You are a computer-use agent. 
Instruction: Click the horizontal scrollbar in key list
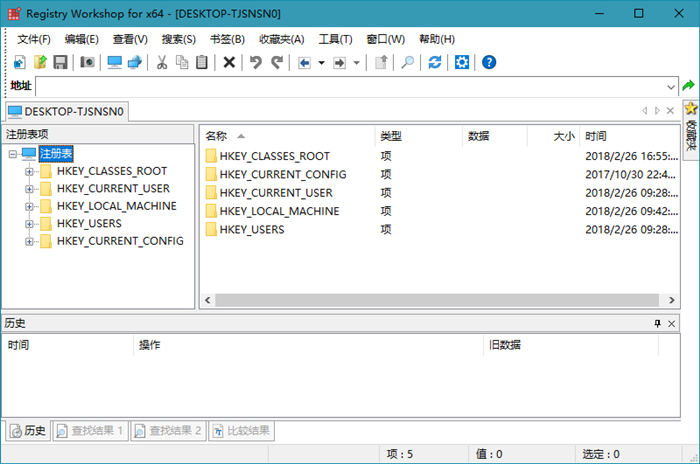point(430,300)
